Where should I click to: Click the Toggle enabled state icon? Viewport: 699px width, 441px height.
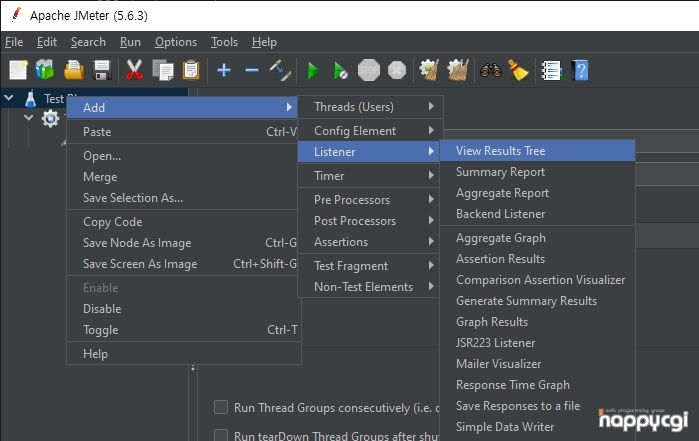click(280, 70)
